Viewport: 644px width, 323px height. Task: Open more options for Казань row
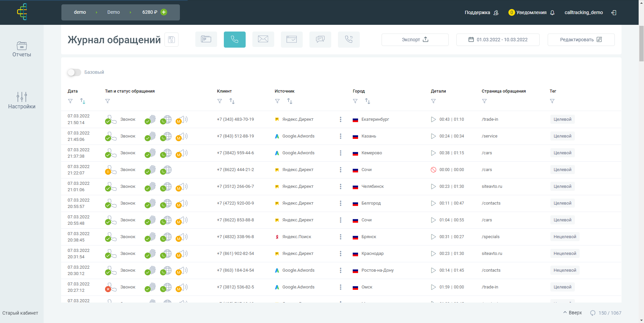coord(340,136)
